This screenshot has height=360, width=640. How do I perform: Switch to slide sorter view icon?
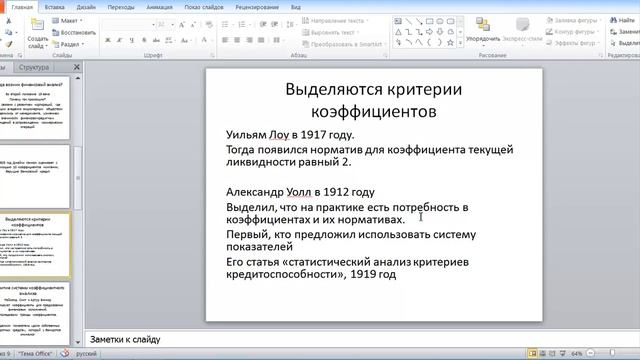pyautogui.click(x=542, y=353)
